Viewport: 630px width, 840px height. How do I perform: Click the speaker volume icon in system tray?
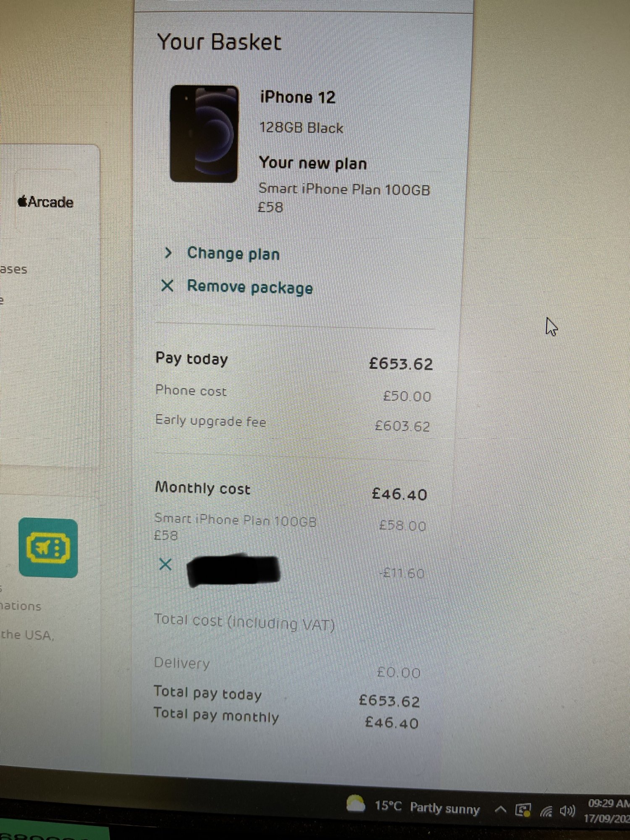[567, 811]
